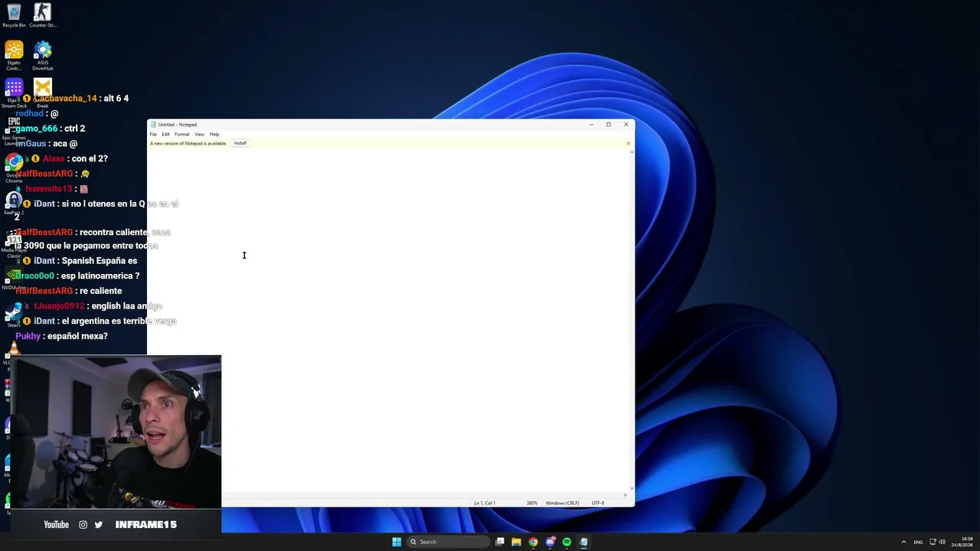This screenshot has height=551, width=980.
Task: Open File Explorer from the taskbar
Action: (x=517, y=542)
